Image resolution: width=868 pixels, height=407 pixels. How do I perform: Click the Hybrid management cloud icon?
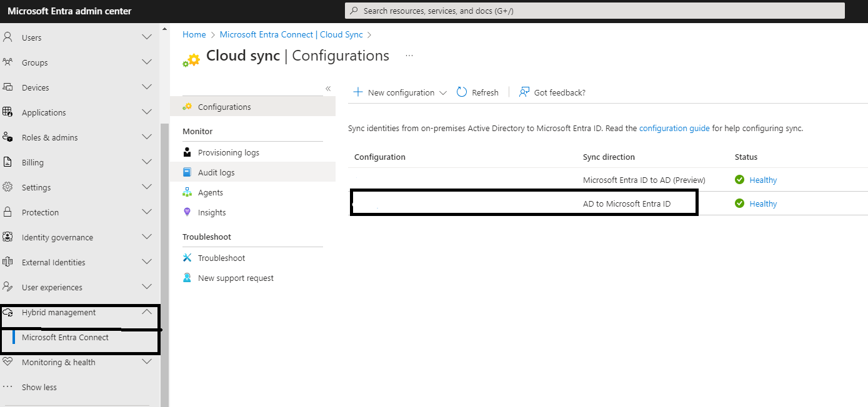[x=8, y=312]
